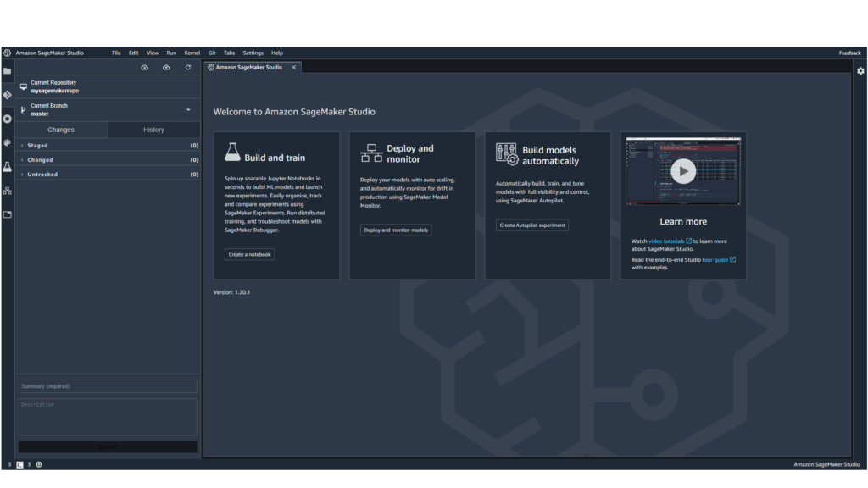Open Running Terminals and Kernels sidebar icon
This screenshot has width=868, height=488.
[x=7, y=119]
